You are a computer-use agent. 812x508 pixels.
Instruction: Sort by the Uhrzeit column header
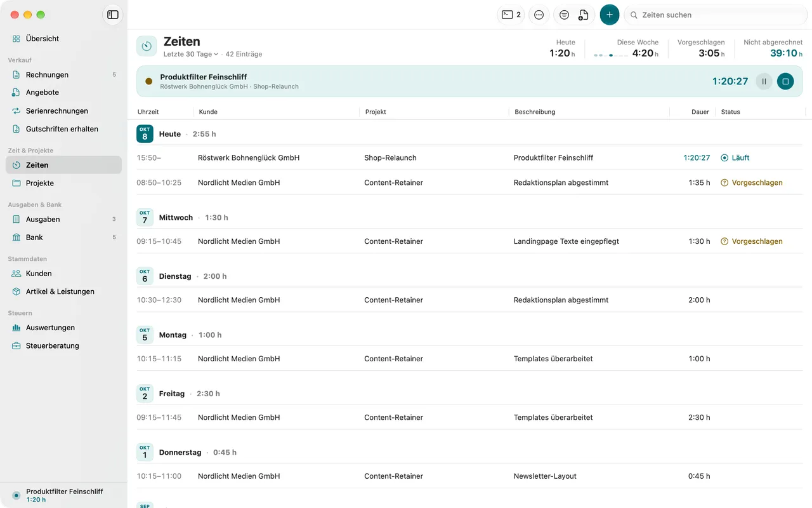point(148,112)
